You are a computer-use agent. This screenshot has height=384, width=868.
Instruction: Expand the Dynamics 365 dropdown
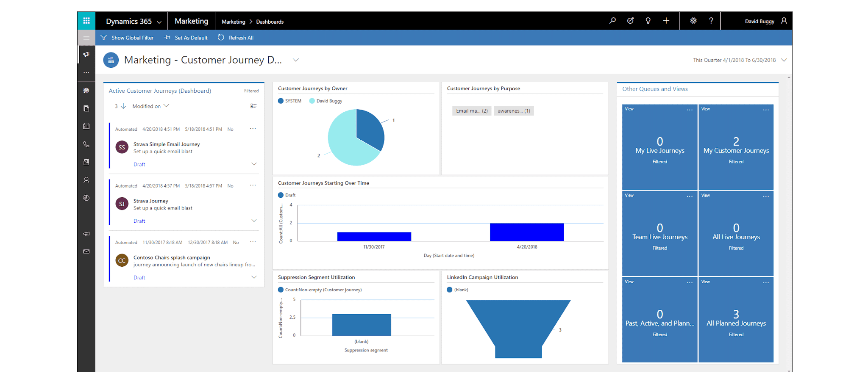[x=159, y=22]
